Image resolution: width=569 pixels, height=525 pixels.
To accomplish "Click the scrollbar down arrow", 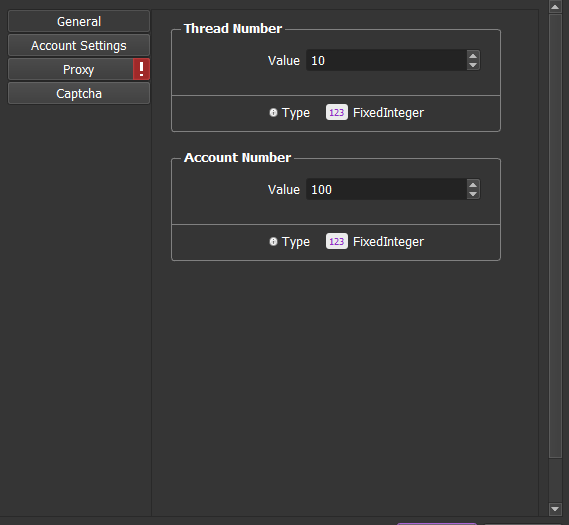I will [x=555, y=509].
